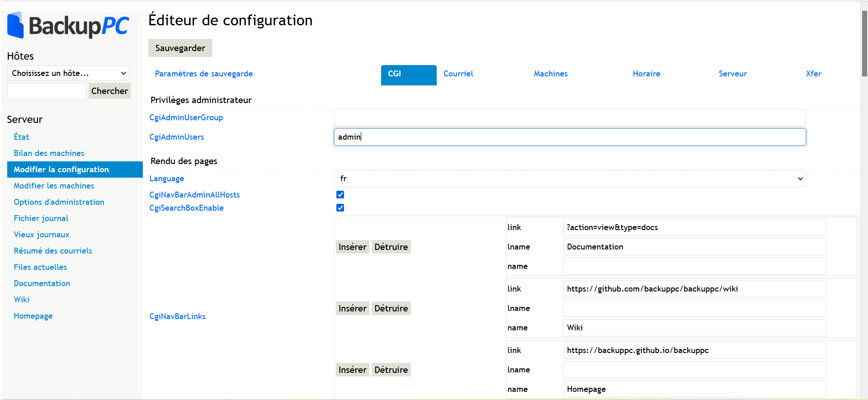Open 'Fichier journal' sidebar link

(41, 218)
